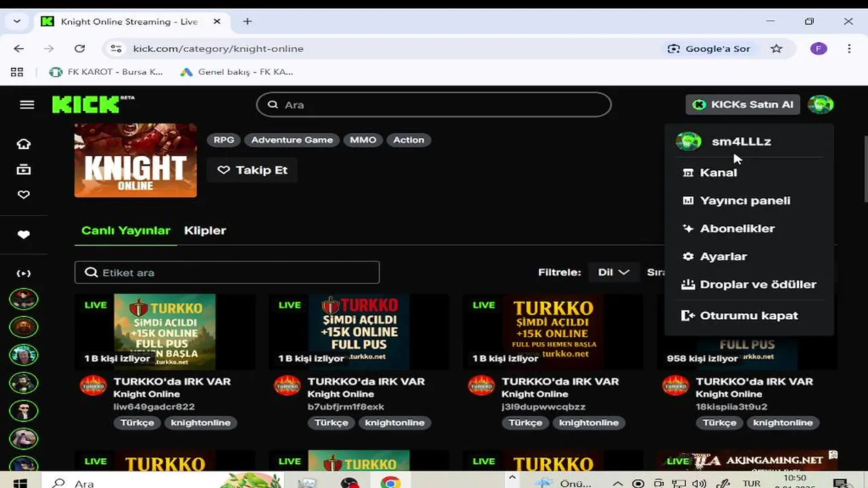Click the live broadcast sidebar icon
868x488 pixels.
click(x=24, y=273)
